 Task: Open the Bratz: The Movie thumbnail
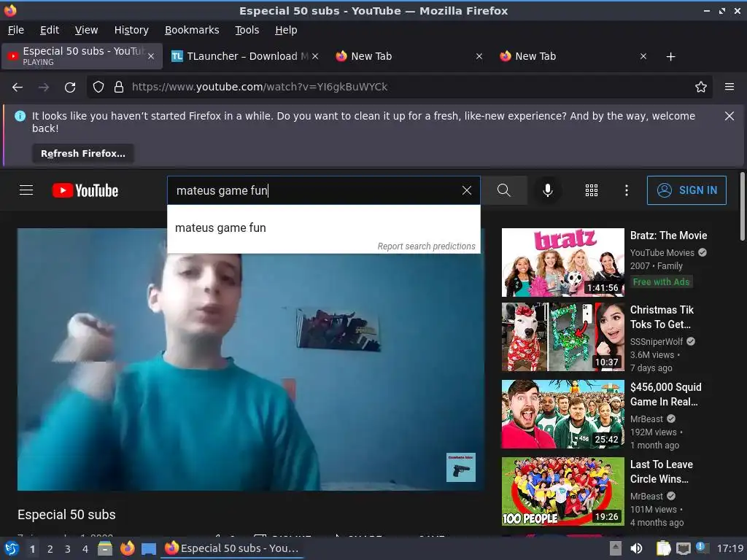point(563,262)
